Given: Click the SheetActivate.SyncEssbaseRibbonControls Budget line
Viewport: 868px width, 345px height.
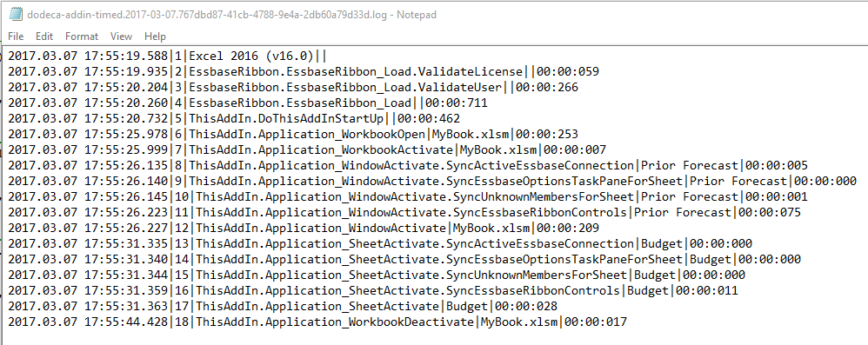Looking at the screenshot, I should click(x=373, y=291).
